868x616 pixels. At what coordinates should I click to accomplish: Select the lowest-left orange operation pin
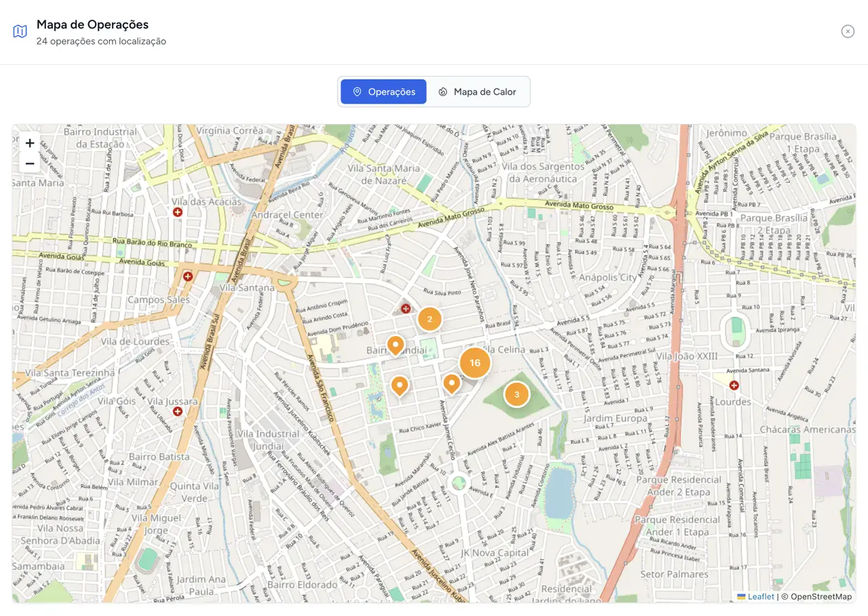(x=400, y=385)
